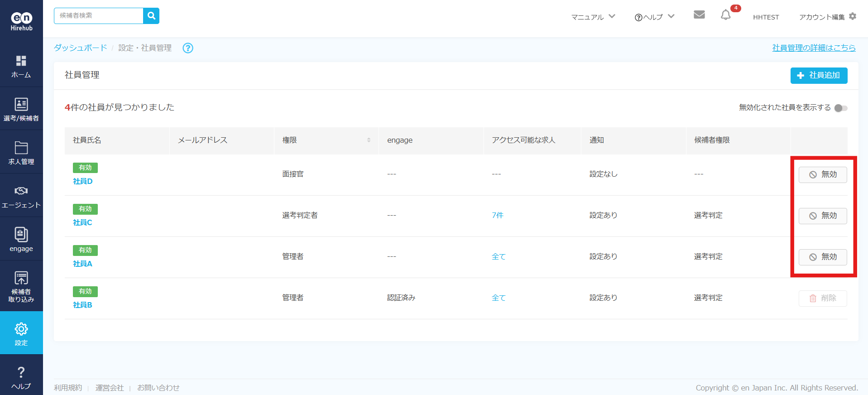Open the notifications bell

[726, 15]
